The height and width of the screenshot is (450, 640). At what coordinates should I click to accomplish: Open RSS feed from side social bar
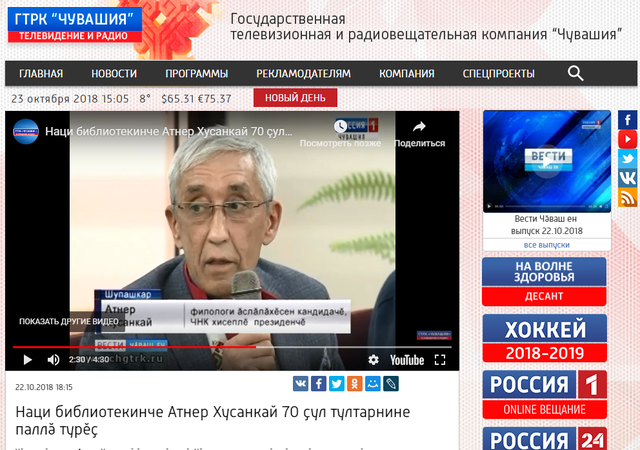[x=627, y=197]
